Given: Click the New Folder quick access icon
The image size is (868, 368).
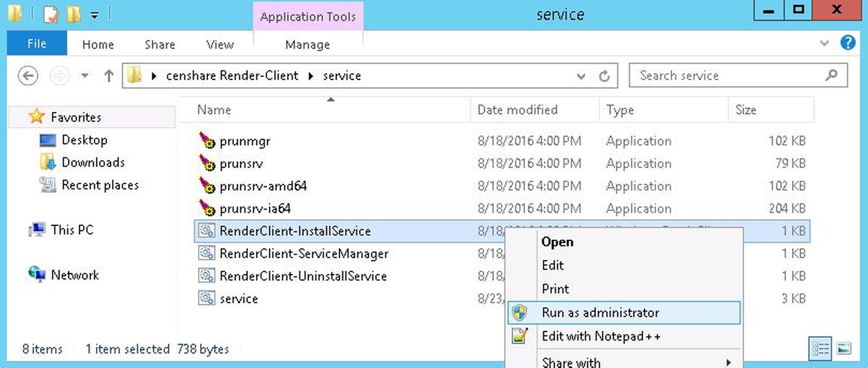Looking at the screenshot, I should coord(74,15).
